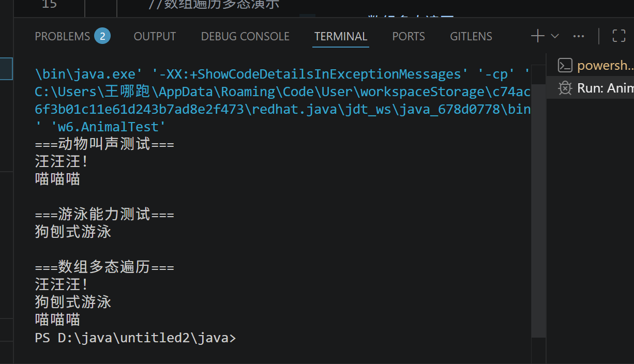Open the panel's more actions ellipsis

point(579,36)
